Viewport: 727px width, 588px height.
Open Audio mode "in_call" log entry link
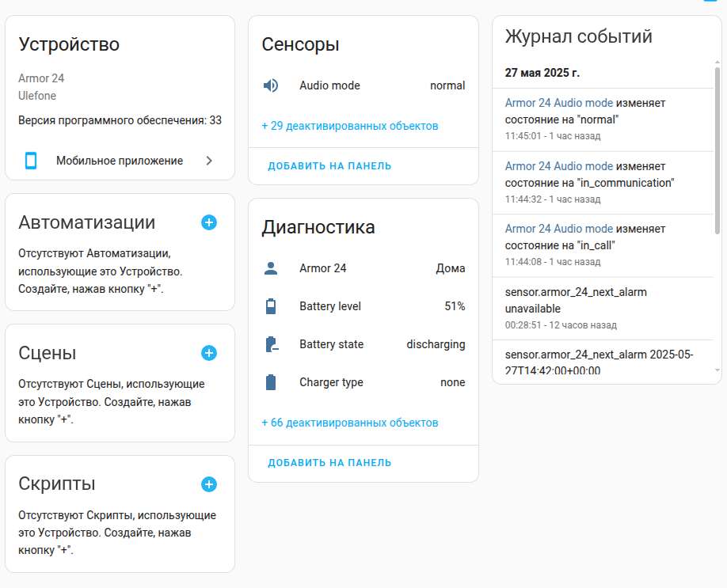558,229
